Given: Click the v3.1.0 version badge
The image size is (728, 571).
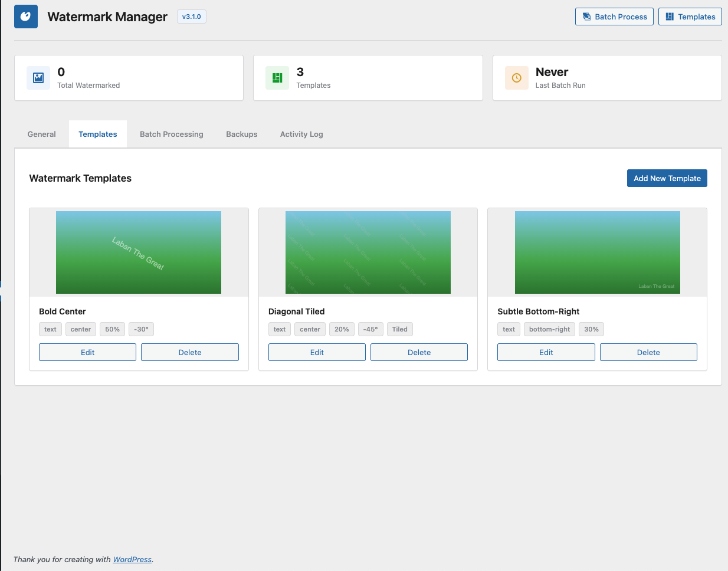Looking at the screenshot, I should pyautogui.click(x=191, y=17).
